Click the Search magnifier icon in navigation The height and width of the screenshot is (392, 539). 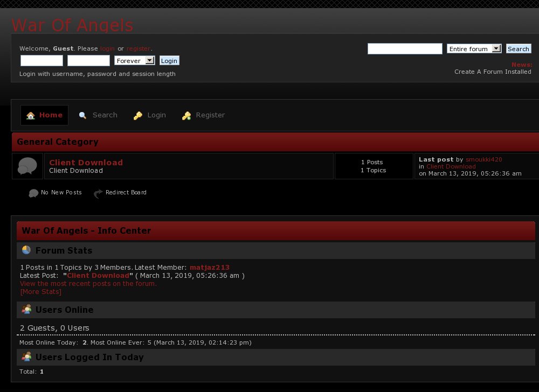pyautogui.click(x=82, y=116)
